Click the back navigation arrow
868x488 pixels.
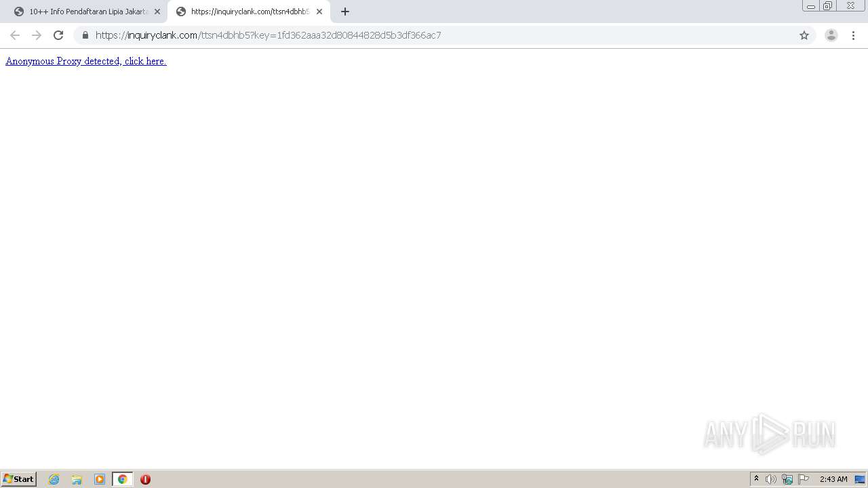(15, 35)
